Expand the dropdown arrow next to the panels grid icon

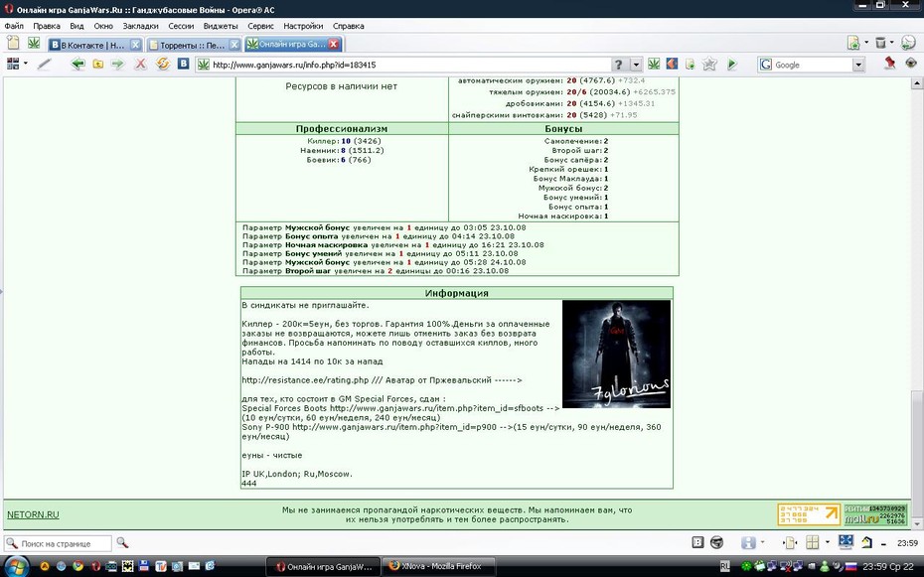(26, 64)
